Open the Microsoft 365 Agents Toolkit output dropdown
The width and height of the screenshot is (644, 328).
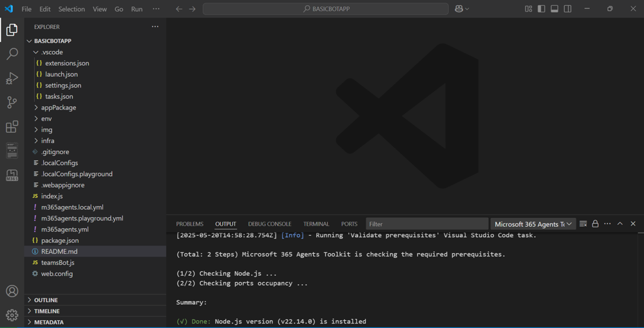point(533,224)
